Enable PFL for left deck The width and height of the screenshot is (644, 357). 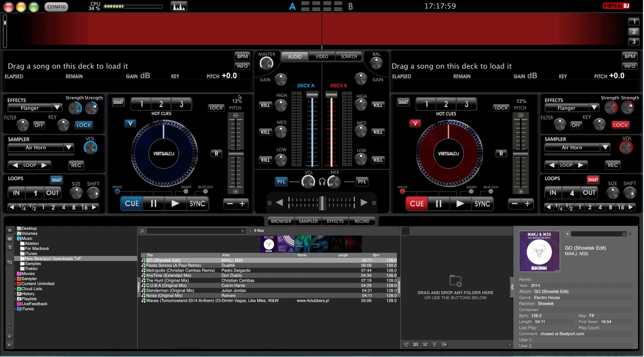point(281,182)
